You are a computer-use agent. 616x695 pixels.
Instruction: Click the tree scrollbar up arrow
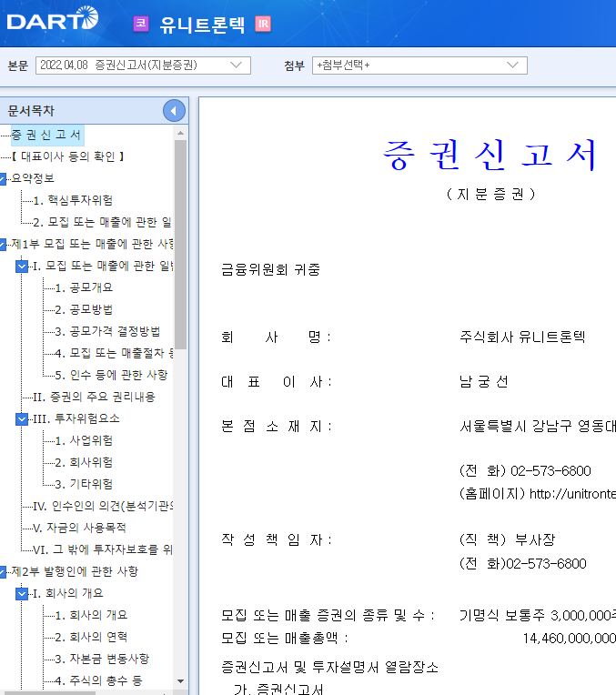point(180,133)
